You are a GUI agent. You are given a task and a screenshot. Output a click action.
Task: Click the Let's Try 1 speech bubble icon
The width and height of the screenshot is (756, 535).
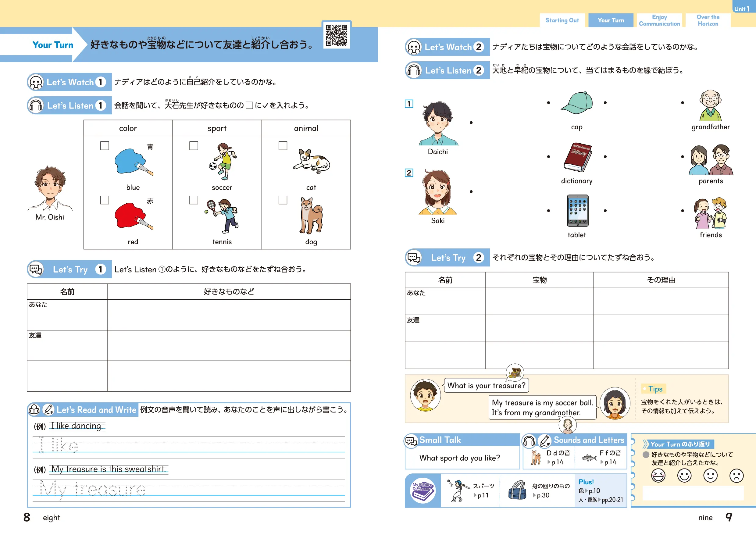pos(36,269)
